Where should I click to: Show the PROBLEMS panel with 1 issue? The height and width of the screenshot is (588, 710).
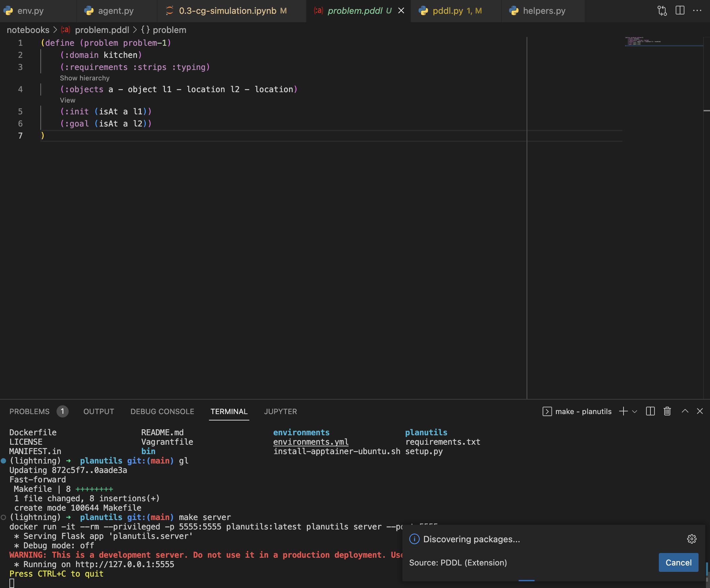click(x=29, y=412)
